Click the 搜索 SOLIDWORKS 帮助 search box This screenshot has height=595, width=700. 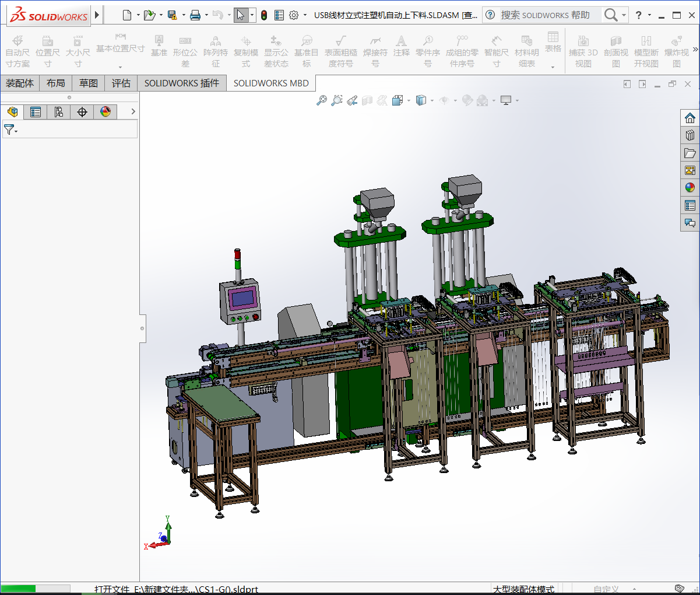(545, 15)
